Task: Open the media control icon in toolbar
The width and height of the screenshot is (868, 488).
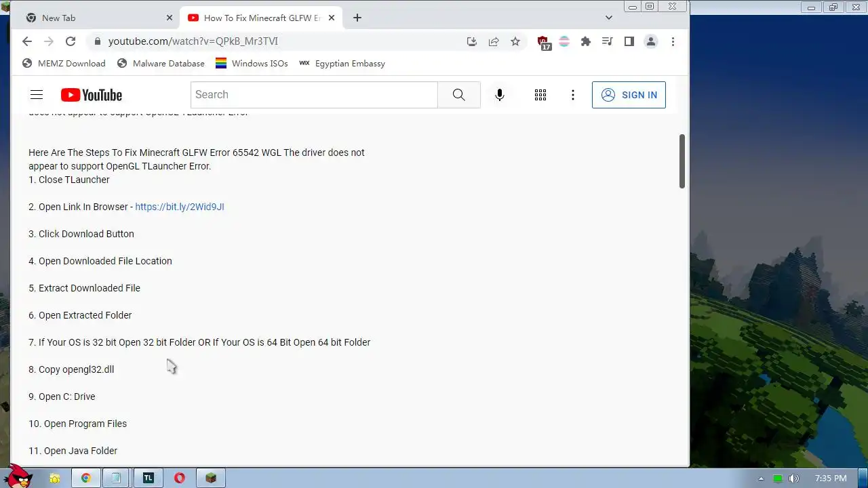Action: [x=608, y=41]
